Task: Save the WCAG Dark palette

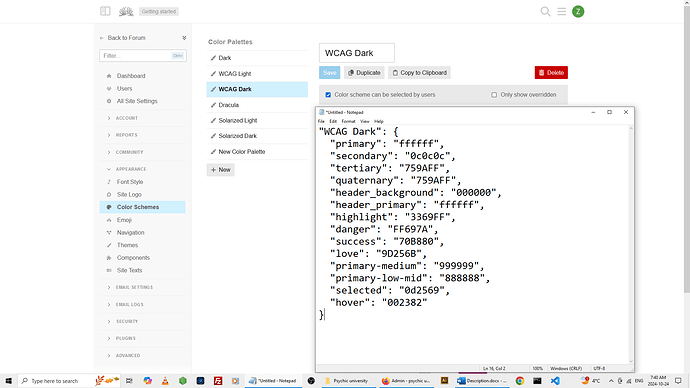Action: [330, 73]
